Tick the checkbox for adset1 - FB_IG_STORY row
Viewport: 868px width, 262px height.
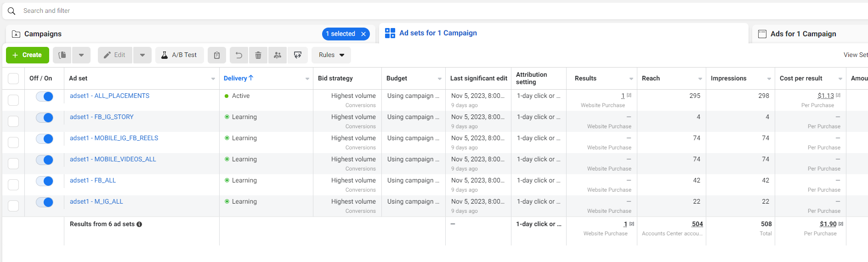pyautogui.click(x=13, y=121)
